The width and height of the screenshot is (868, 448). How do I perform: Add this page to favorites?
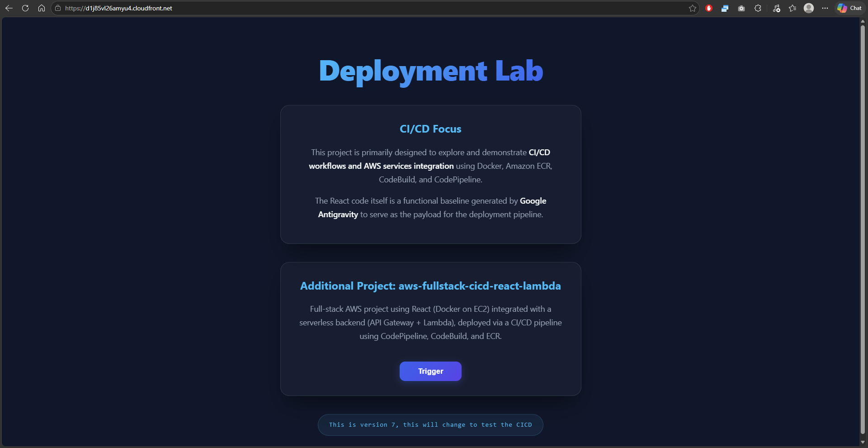[x=692, y=8]
